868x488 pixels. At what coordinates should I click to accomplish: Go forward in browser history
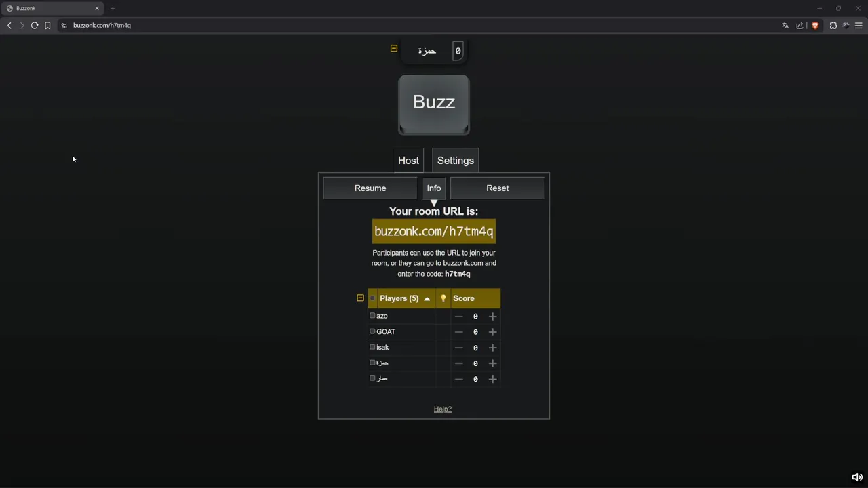click(x=22, y=26)
